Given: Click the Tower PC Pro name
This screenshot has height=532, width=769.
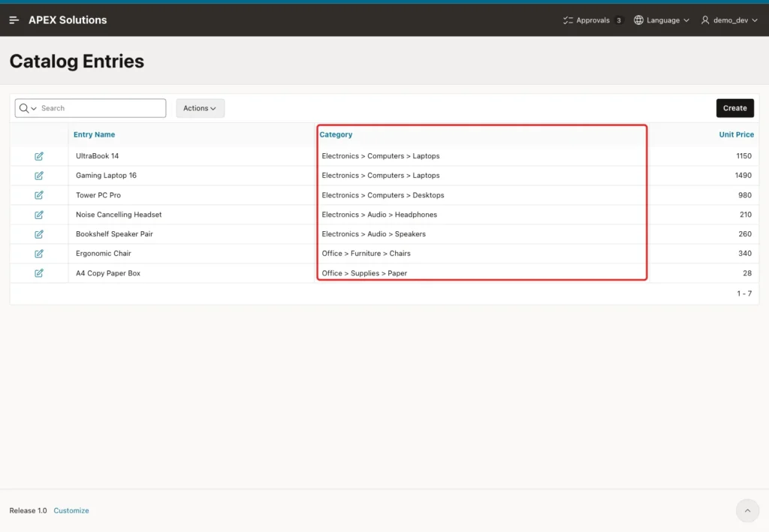Looking at the screenshot, I should point(98,195).
